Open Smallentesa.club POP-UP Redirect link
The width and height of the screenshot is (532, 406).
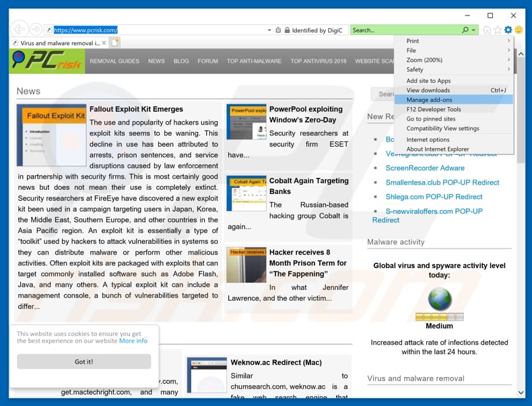tap(442, 182)
